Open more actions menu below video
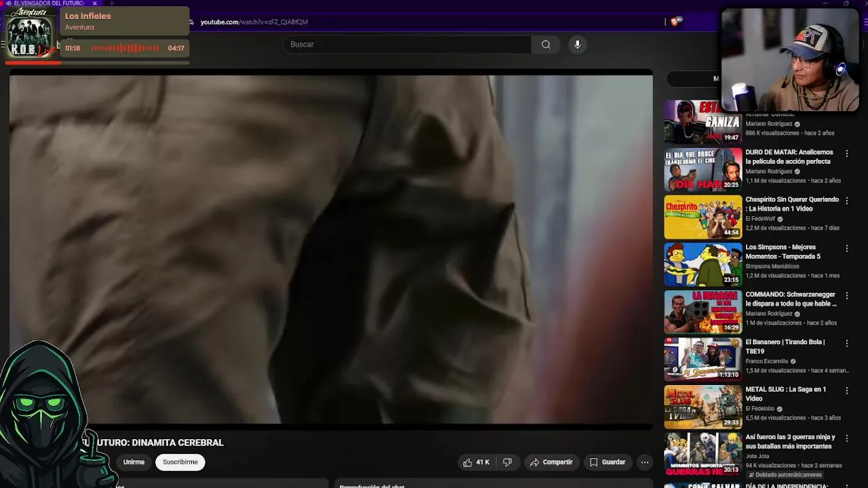 [x=645, y=462]
